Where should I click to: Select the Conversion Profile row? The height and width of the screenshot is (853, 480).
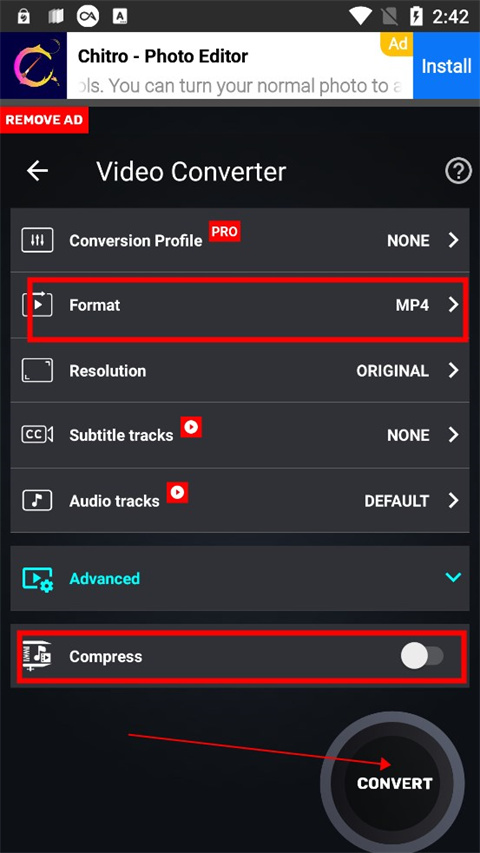coord(240,240)
